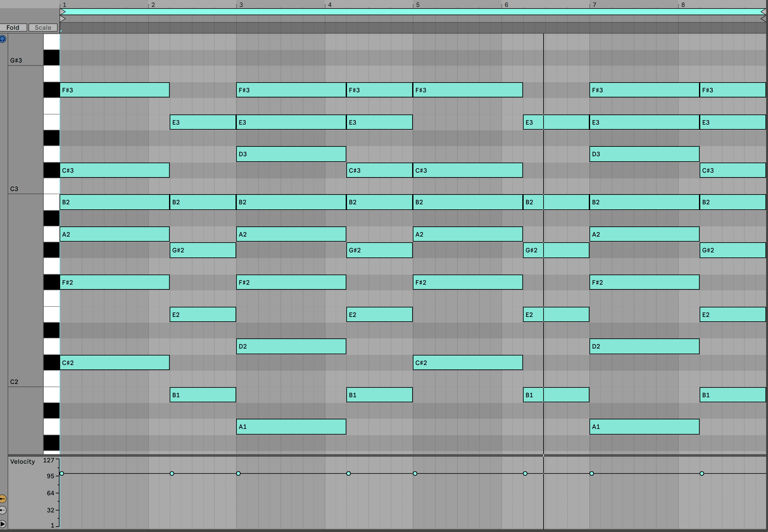Select the last C#3 note after bar 8
Viewport: 768px width, 532px height.
point(733,170)
